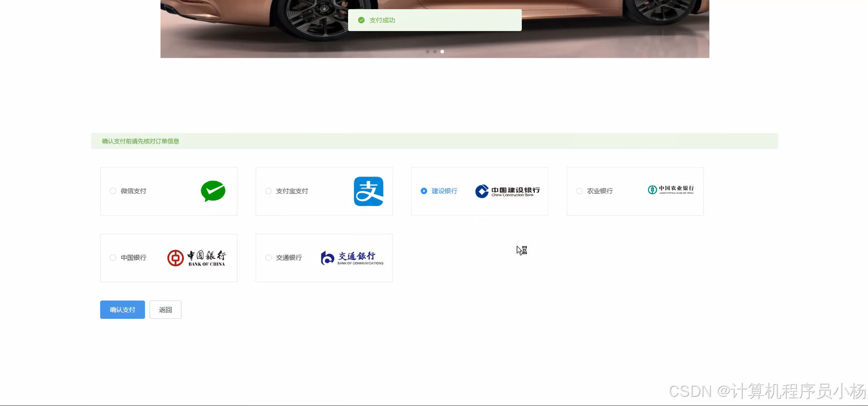Click the 农业银行 label text
This screenshot has height=406, width=868.
[x=600, y=191]
